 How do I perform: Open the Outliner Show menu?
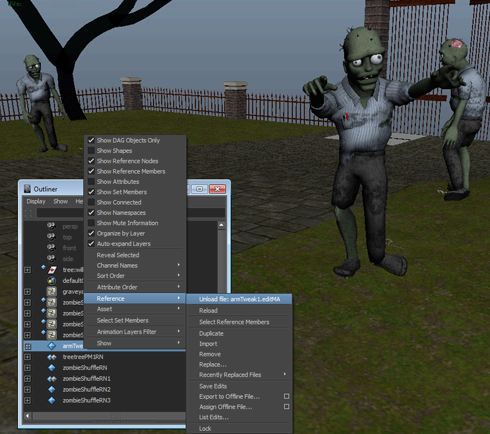click(x=61, y=201)
